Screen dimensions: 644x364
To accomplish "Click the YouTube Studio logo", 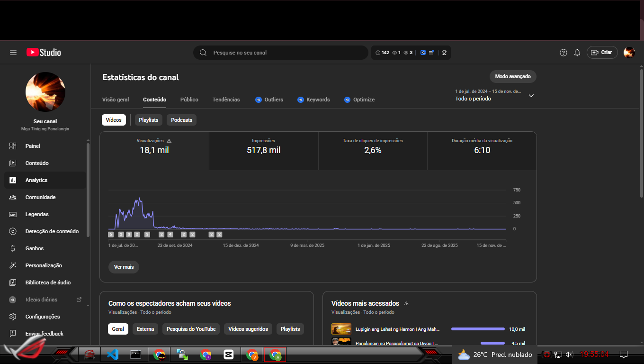I will coord(44,53).
